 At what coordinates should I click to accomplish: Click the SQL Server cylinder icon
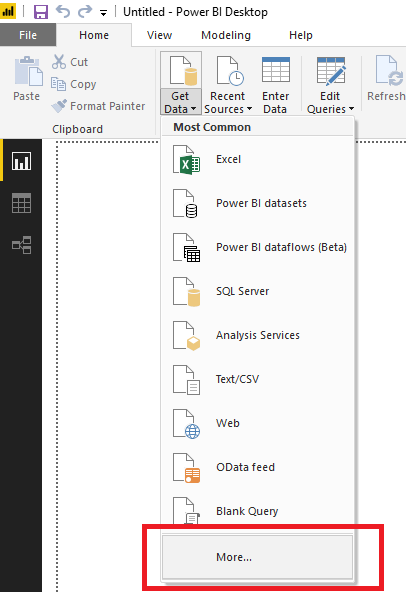186,291
